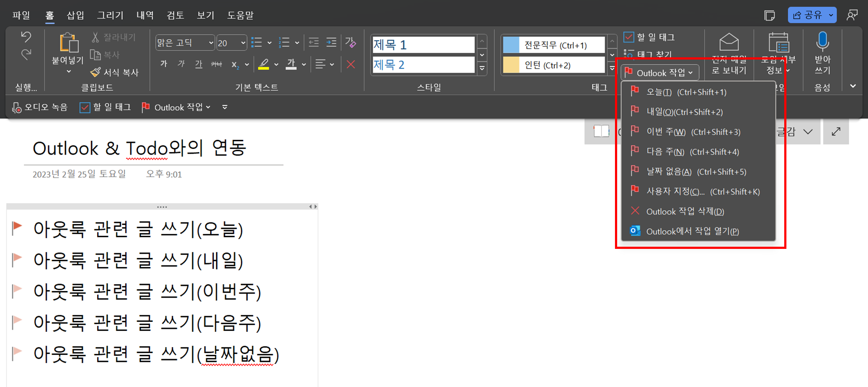Click Outlook 작업 삭제(D)
Viewport: 868px width, 387px height.
point(698,212)
